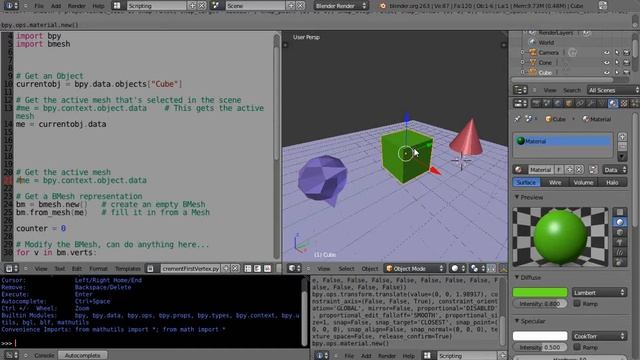The width and height of the screenshot is (640, 360).
Task: Select cube preview type
Action: click(x=620, y=232)
